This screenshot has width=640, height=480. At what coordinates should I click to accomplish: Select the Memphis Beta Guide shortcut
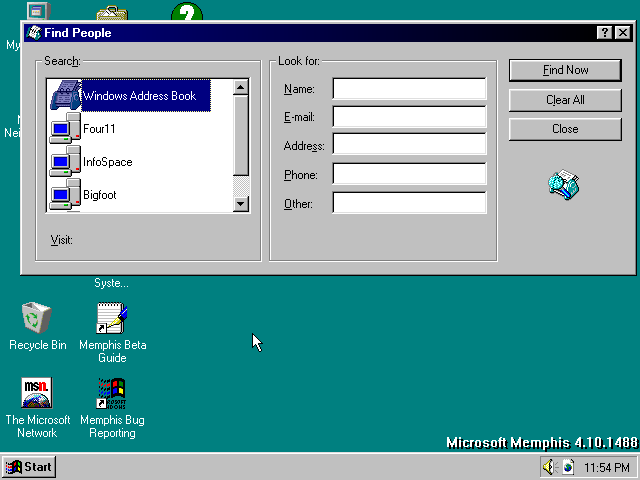click(x=112, y=332)
